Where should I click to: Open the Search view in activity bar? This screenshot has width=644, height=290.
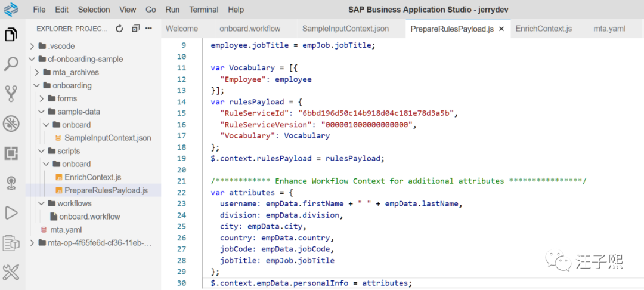tap(11, 64)
